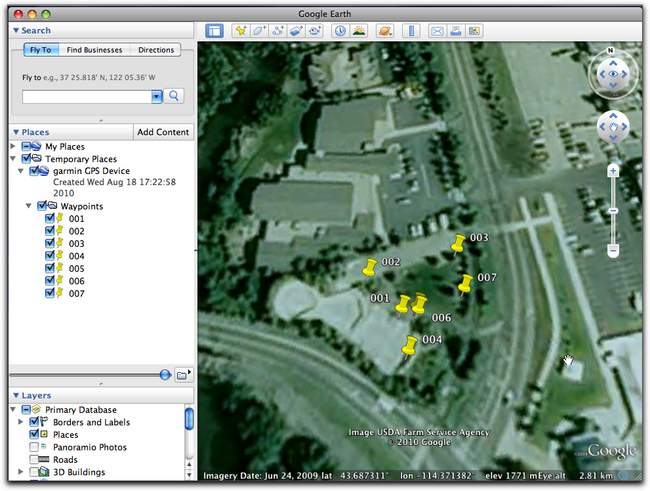
Task: Click the Add Placemark toolbar icon
Action: coord(240,30)
